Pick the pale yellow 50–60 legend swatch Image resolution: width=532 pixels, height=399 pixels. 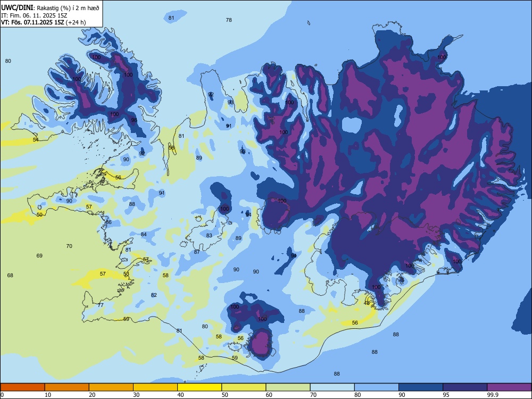(244, 387)
